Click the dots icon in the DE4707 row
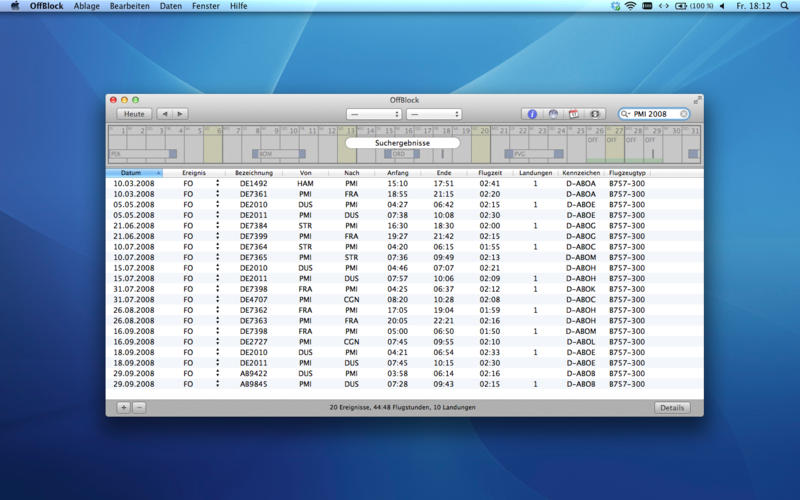800x500 pixels. point(217,299)
